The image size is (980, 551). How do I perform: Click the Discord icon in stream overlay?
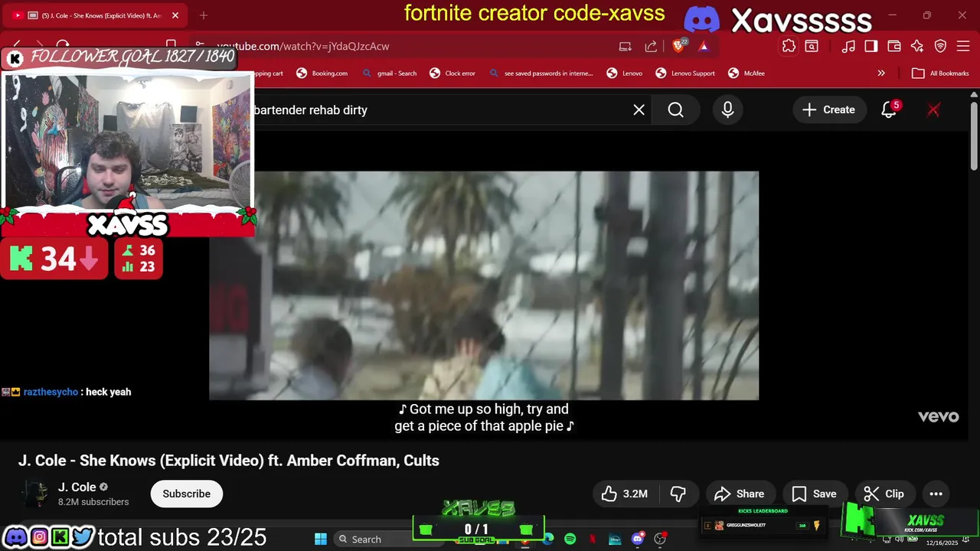(15, 536)
